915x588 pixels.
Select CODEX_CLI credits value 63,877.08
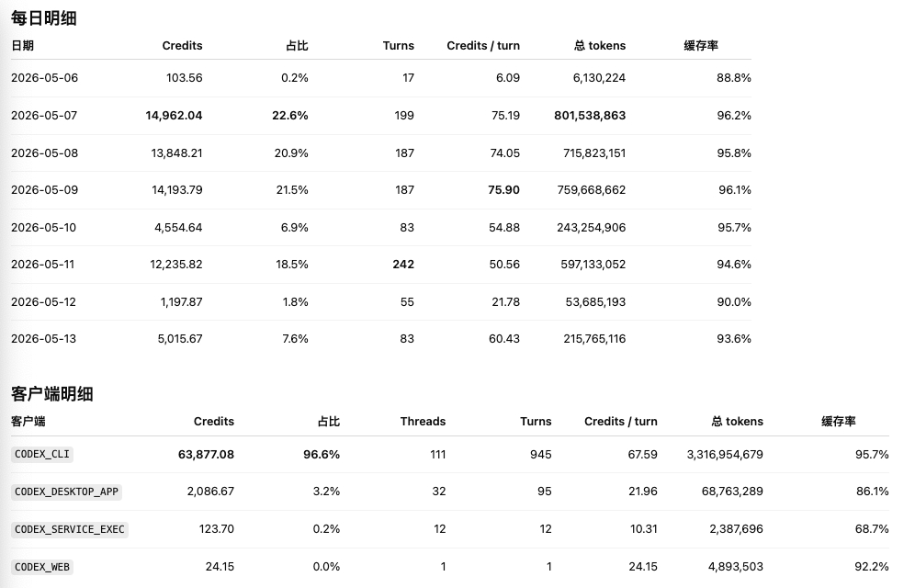pos(206,455)
